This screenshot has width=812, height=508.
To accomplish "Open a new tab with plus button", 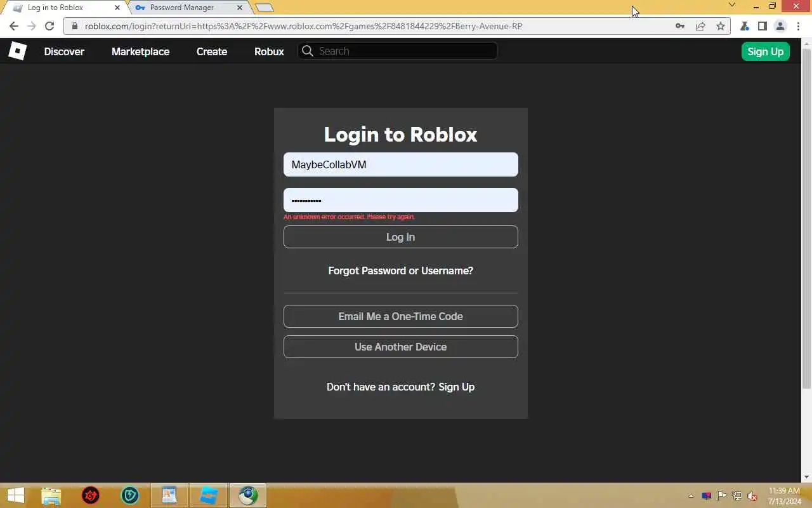I will click(x=265, y=8).
